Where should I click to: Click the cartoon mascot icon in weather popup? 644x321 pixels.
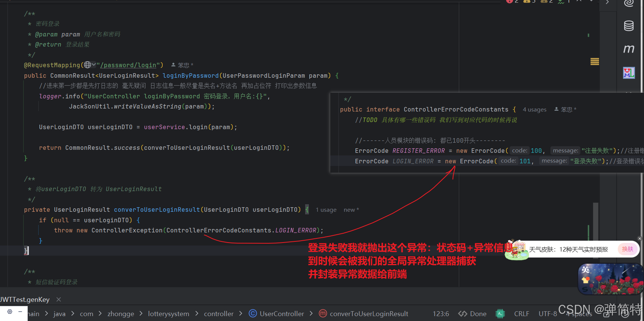click(516, 249)
